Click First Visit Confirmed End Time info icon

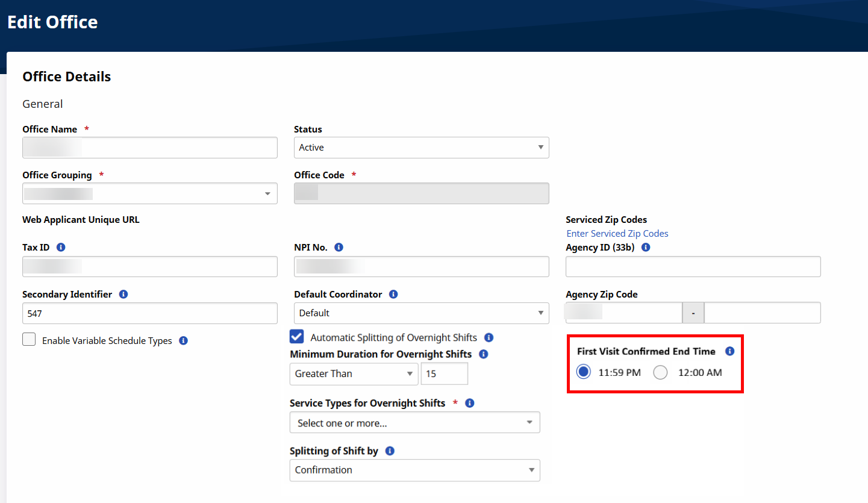coord(729,351)
